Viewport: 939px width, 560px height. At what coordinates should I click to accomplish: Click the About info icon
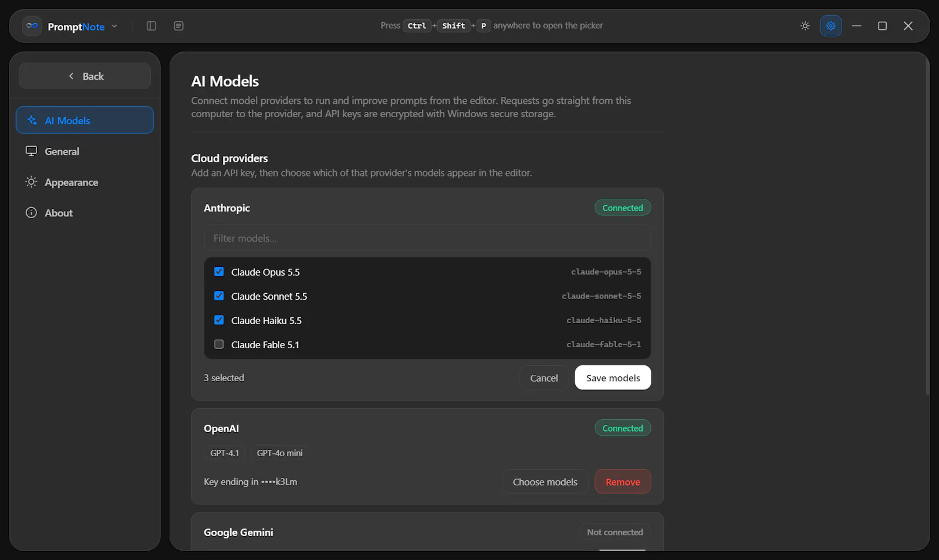point(31,213)
